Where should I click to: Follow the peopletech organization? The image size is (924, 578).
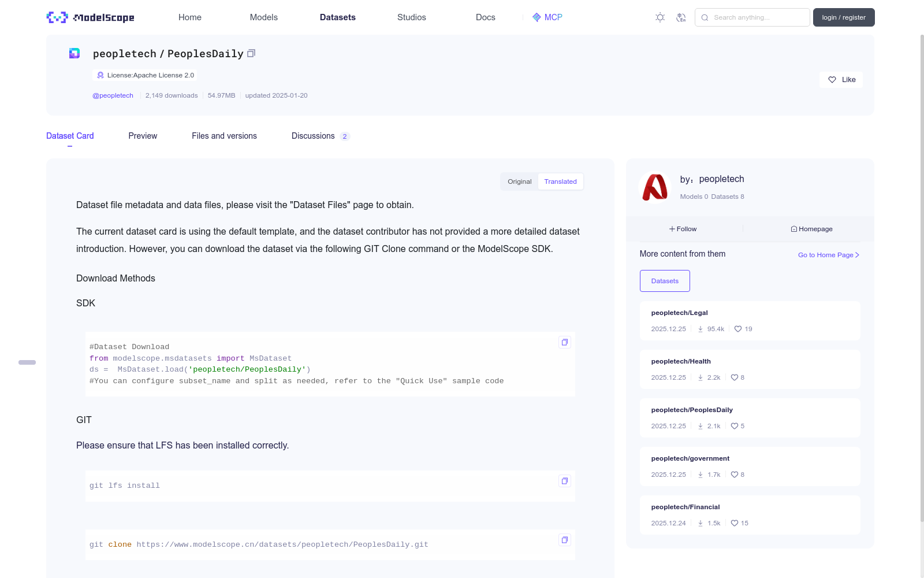[x=683, y=229]
